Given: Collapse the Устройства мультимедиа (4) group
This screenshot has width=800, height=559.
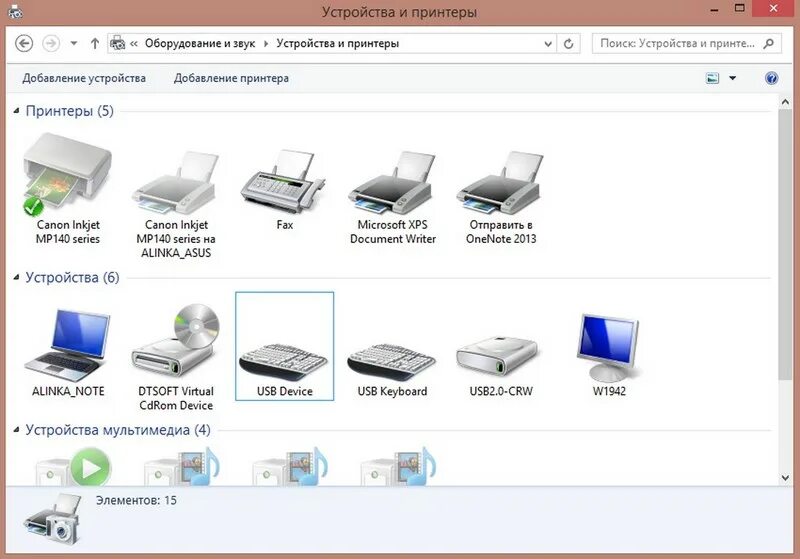Looking at the screenshot, I should pos(16,429).
